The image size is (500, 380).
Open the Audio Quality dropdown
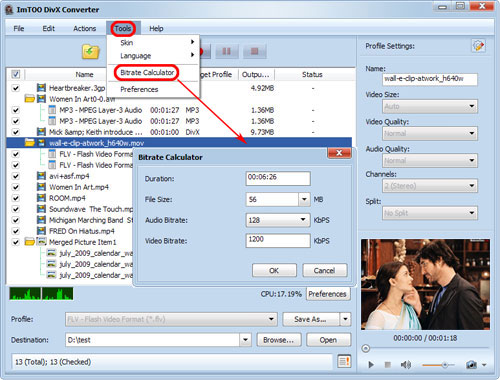430,161
